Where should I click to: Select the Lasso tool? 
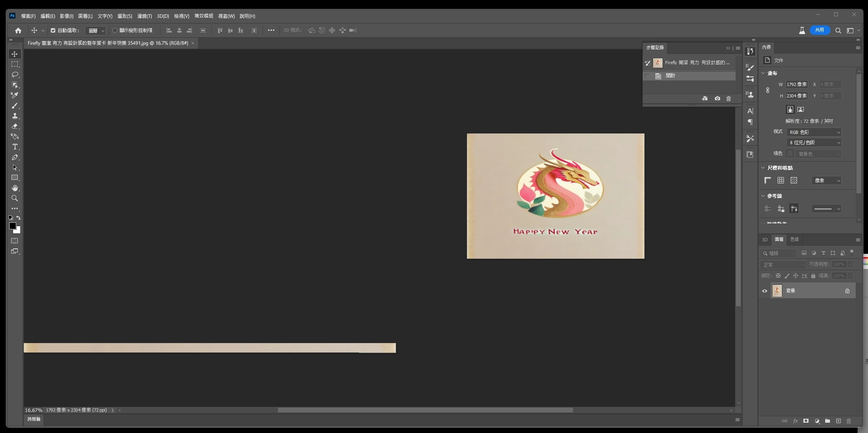coord(15,74)
